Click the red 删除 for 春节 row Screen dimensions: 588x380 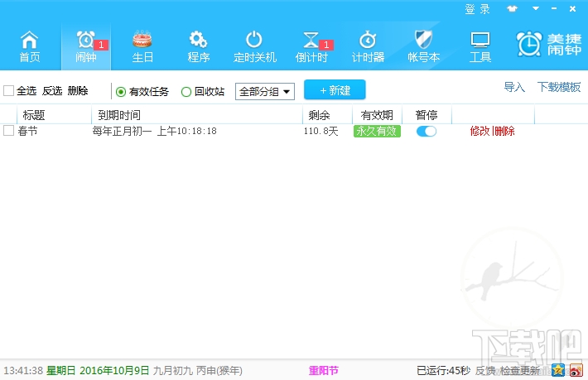click(x=504, y=131)
